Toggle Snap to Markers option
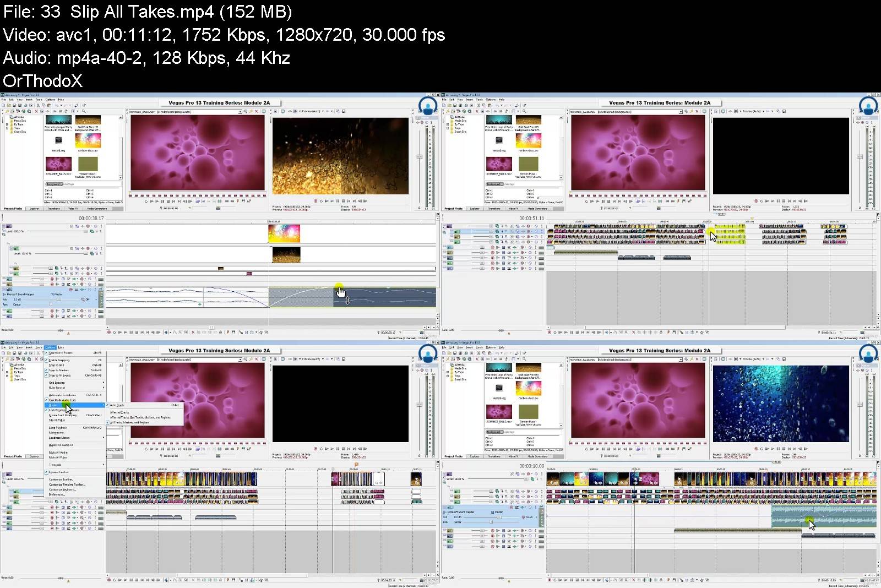881x588 pixels. (x=75, y=370)
